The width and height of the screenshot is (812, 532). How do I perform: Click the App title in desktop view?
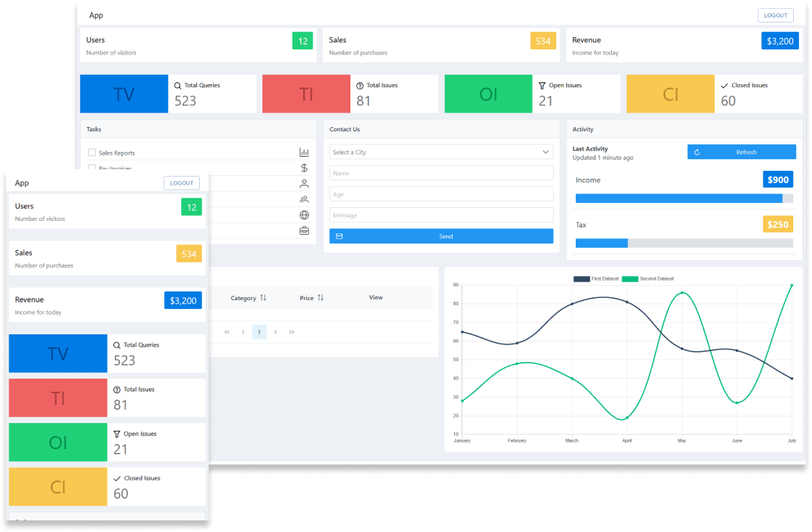tap(96, 15)
